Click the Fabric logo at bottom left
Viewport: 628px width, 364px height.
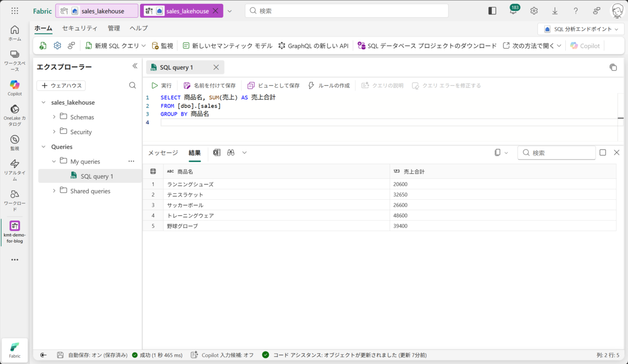click(x=15, y=350)
